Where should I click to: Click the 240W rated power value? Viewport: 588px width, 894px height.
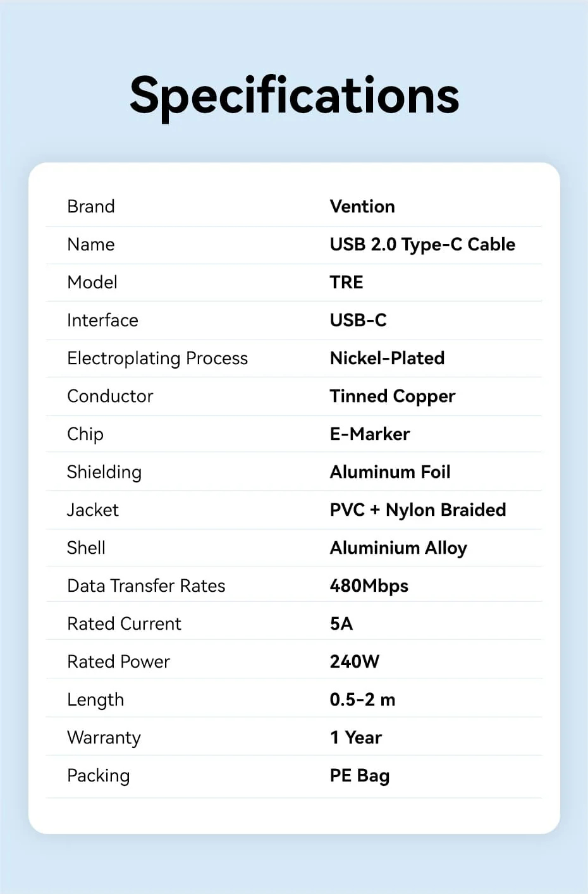click(x=355, y=662)
